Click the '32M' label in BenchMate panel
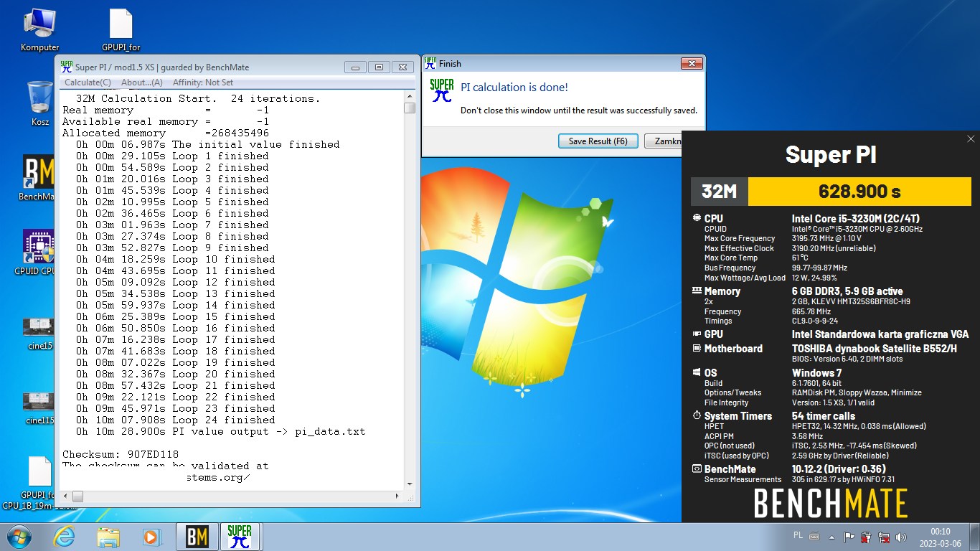Image resolution: width=980 pixels, height=551 pixels. pyautogui.click(x=720, y=192)
